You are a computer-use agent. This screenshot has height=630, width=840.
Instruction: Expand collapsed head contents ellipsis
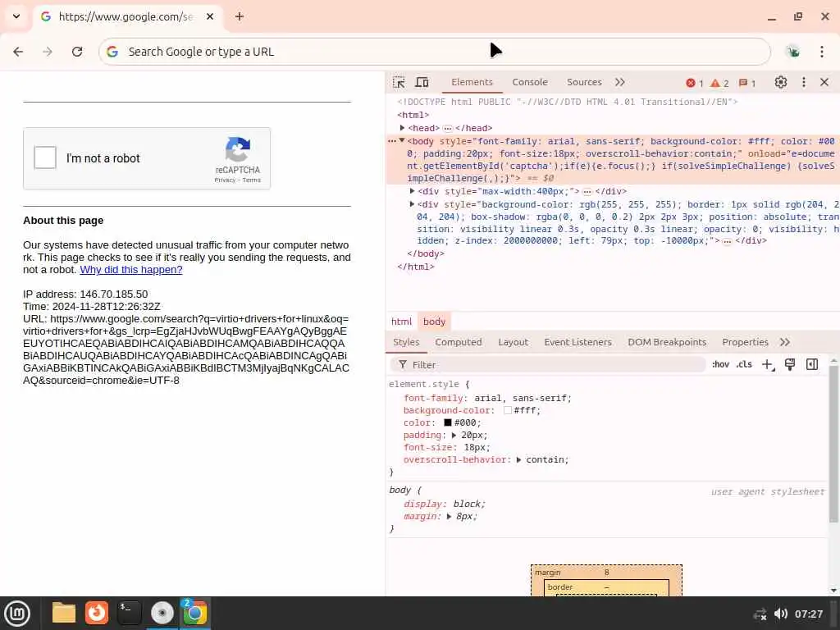click(447, 128)
